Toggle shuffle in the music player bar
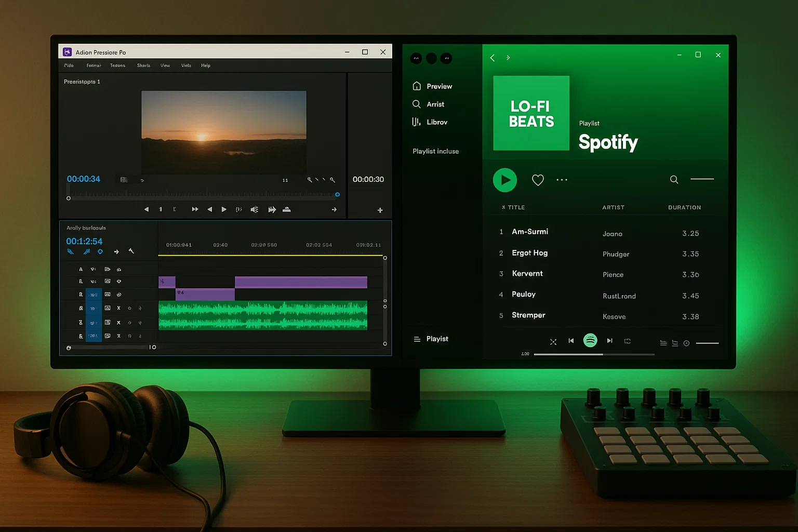The height and width of the screenshot is (532, 798). click(x=553, y=341)
